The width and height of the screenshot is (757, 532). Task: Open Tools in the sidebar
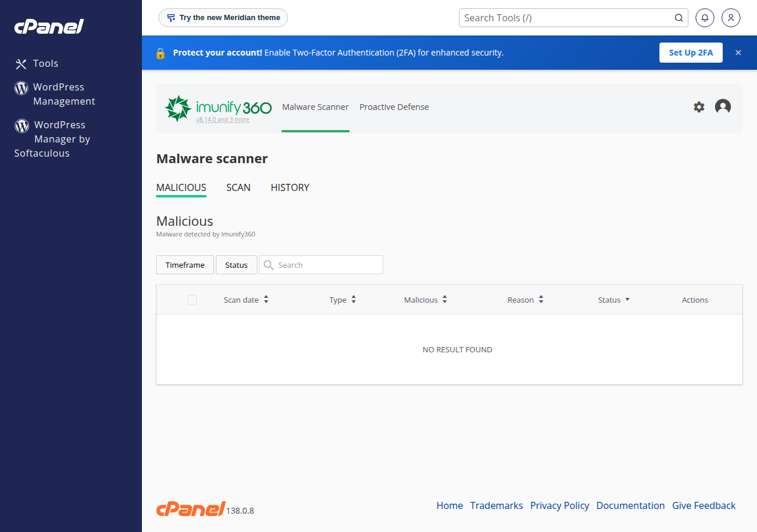click(37, 63)
